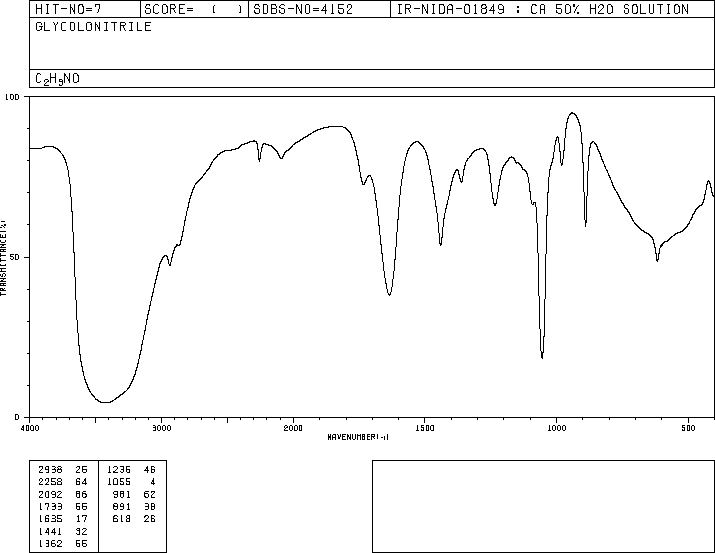Screen dimensions: 715x553
Task: Click the '100' transmittance axis label
Action: coord(12,97)
